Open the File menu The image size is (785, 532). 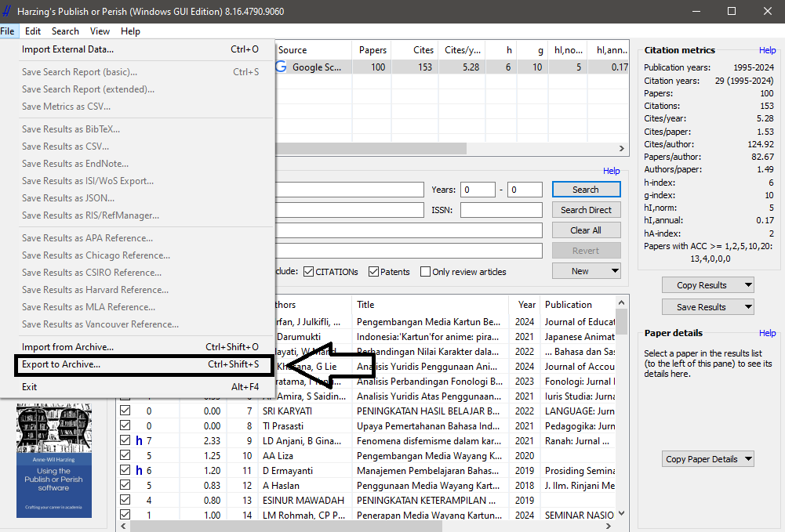point(8,31)
